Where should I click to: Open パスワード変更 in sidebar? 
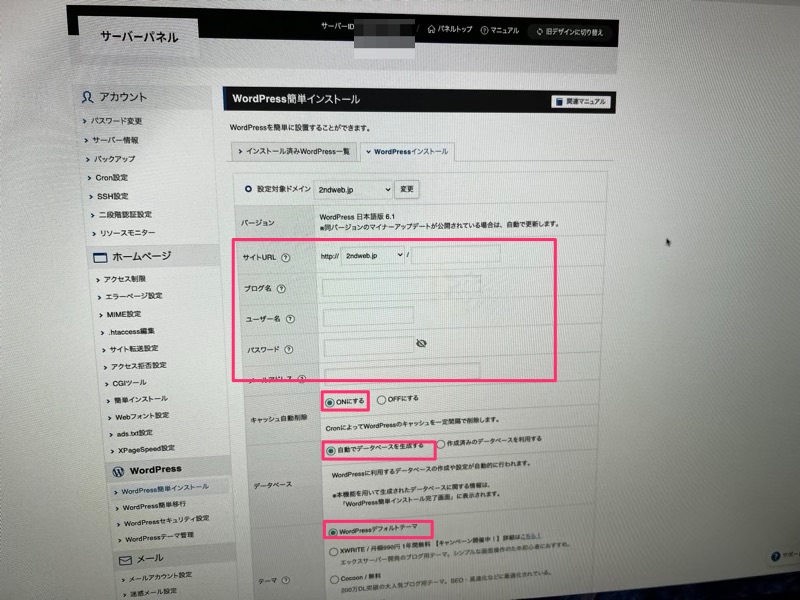pyautogui.click(x=116, y=121)
